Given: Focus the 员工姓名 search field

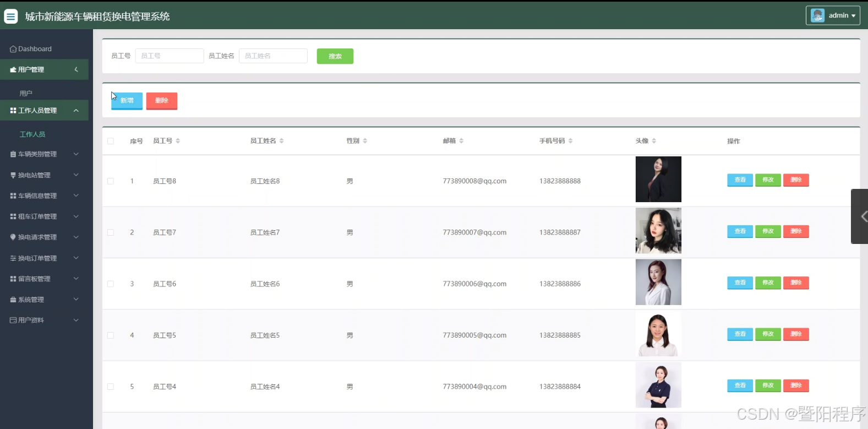Looking at the screenshot, I should 273,56.
